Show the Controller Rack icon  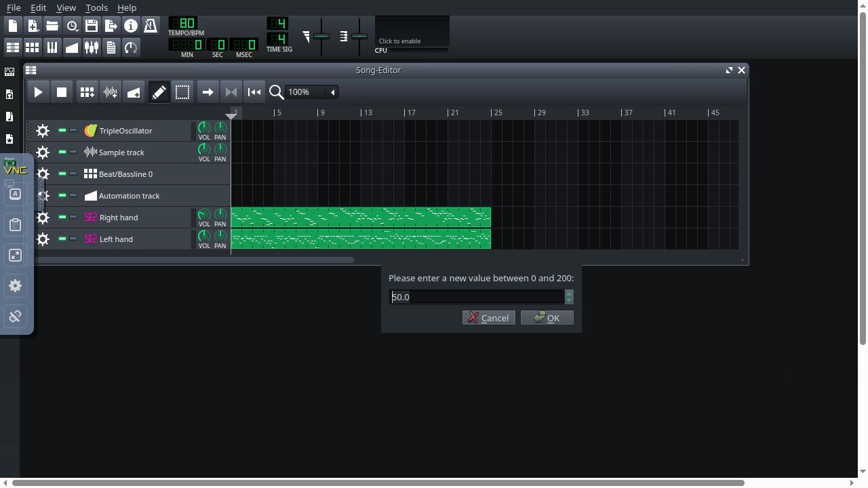click(x=131, y=47)
